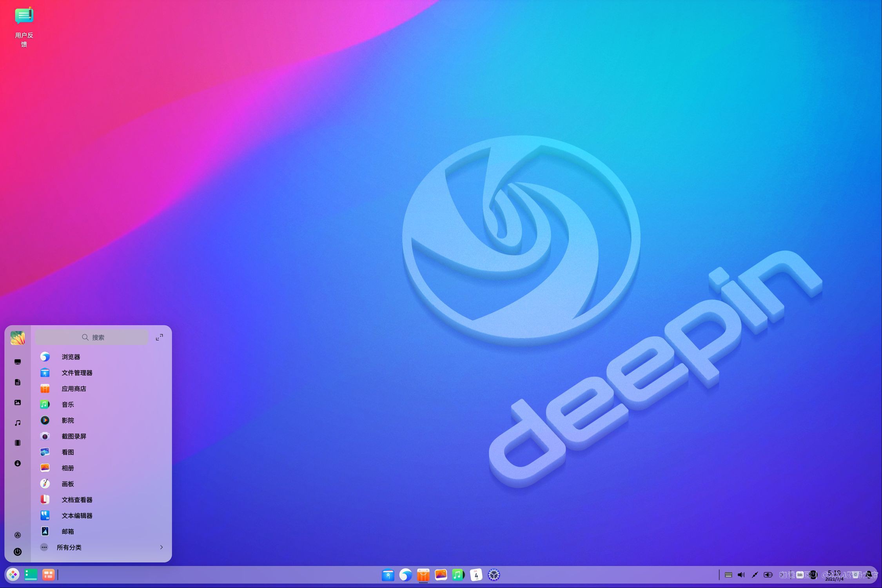
Task: Select the Music category in launcher sidebar
Action: tap(18, 422)
